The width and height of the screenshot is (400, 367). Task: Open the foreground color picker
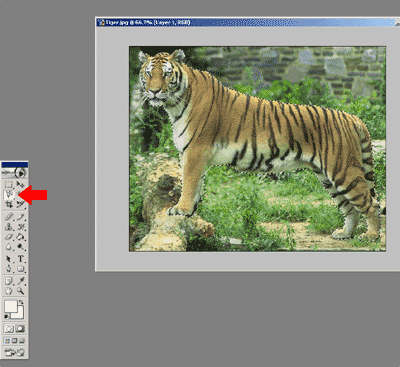pos(10,306)
